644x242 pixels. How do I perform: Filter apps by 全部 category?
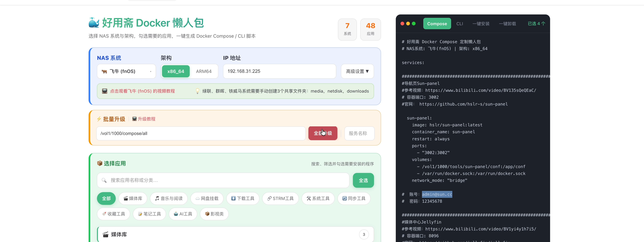pos(106,198)
